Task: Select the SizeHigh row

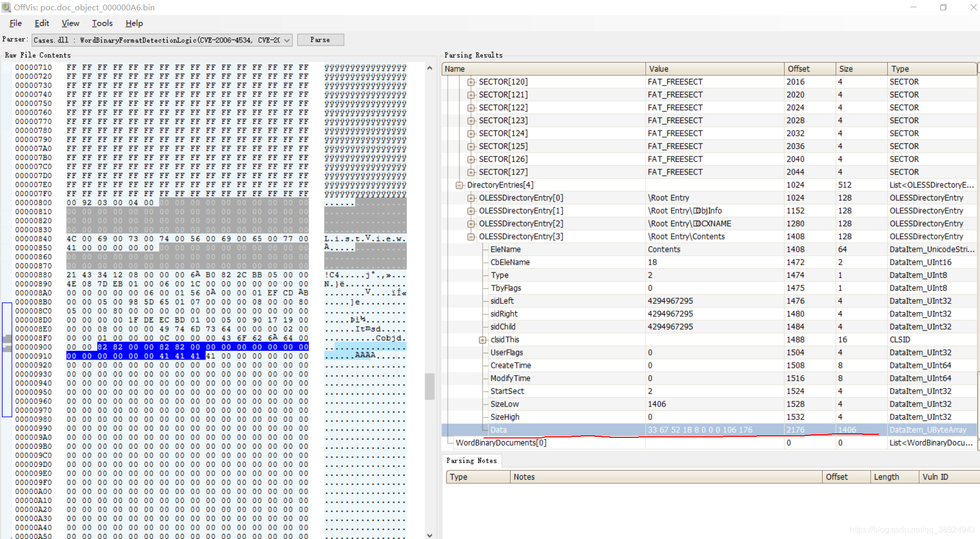Action: 709,417
